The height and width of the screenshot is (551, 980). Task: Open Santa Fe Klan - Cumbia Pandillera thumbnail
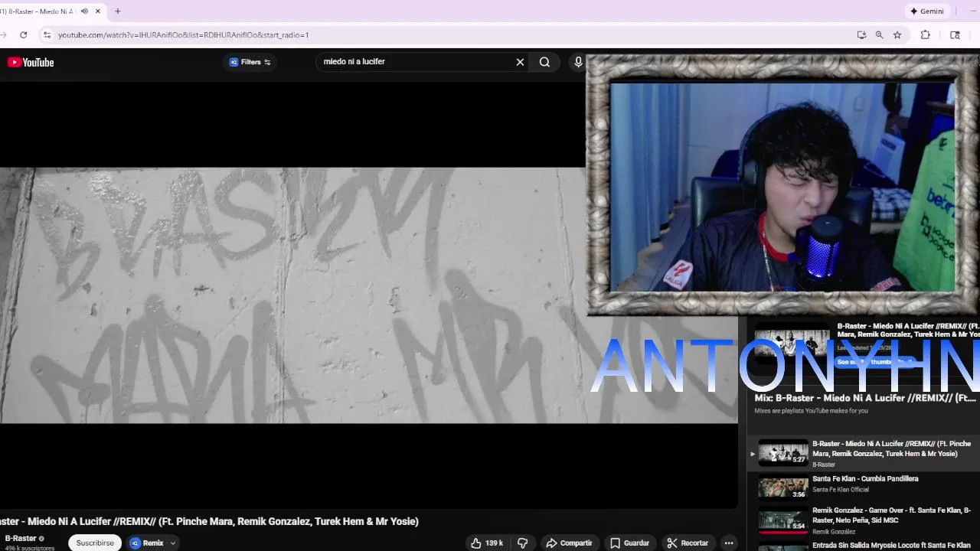pos(783,487)
